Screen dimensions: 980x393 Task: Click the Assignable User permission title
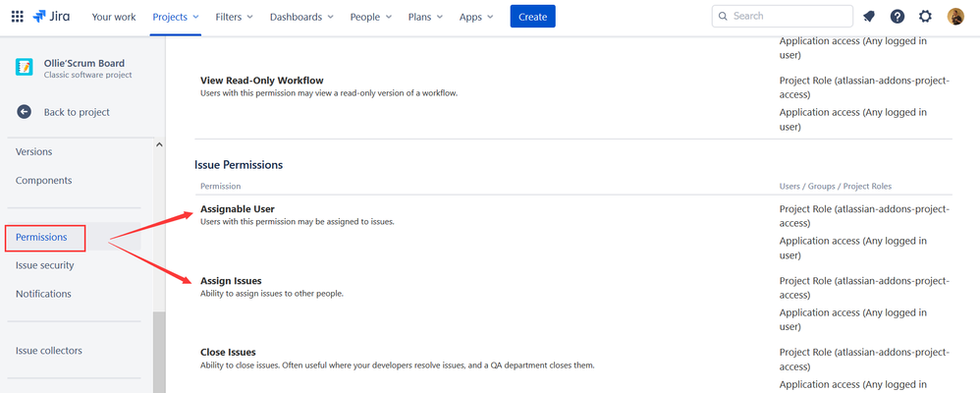coord(238,209)
